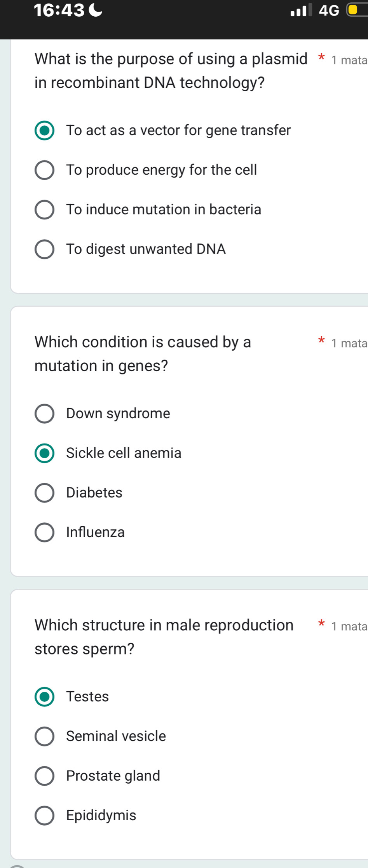Pick "Influenza" as the answer
This screenshot has width=368, height=868.
pos(44,532)
